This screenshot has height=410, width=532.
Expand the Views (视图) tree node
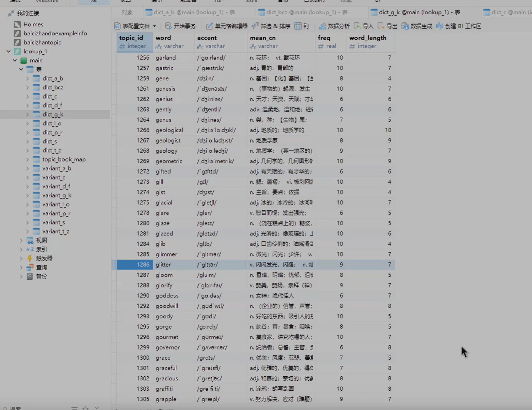pos(21,240)
